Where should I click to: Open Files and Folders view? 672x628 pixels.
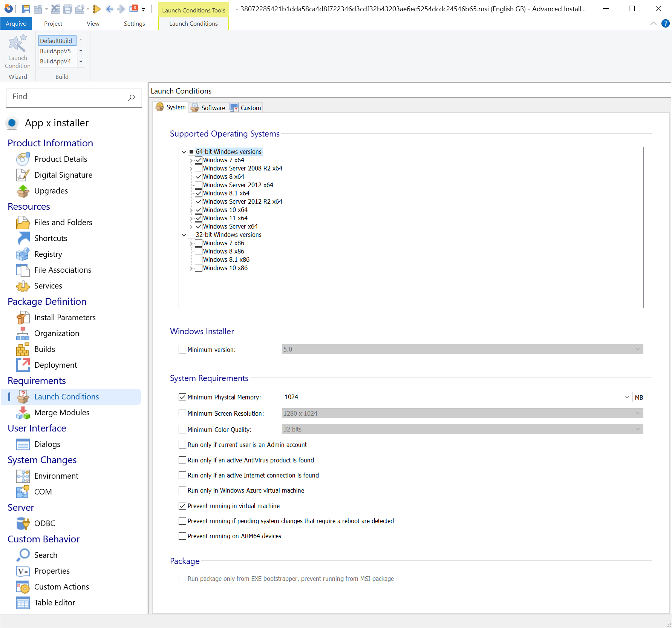tap(63, 223)
